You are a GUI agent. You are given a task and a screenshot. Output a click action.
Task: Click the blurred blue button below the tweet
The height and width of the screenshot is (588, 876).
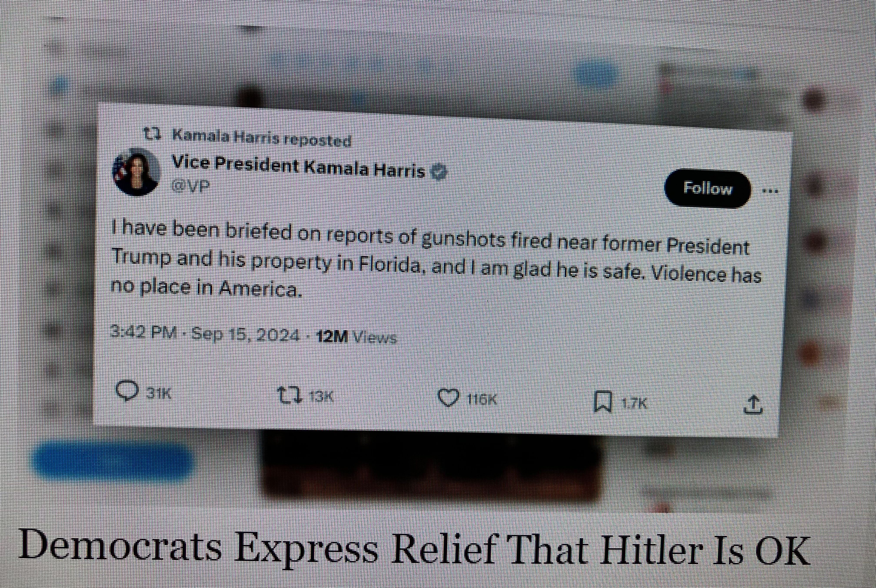[114, 460]
